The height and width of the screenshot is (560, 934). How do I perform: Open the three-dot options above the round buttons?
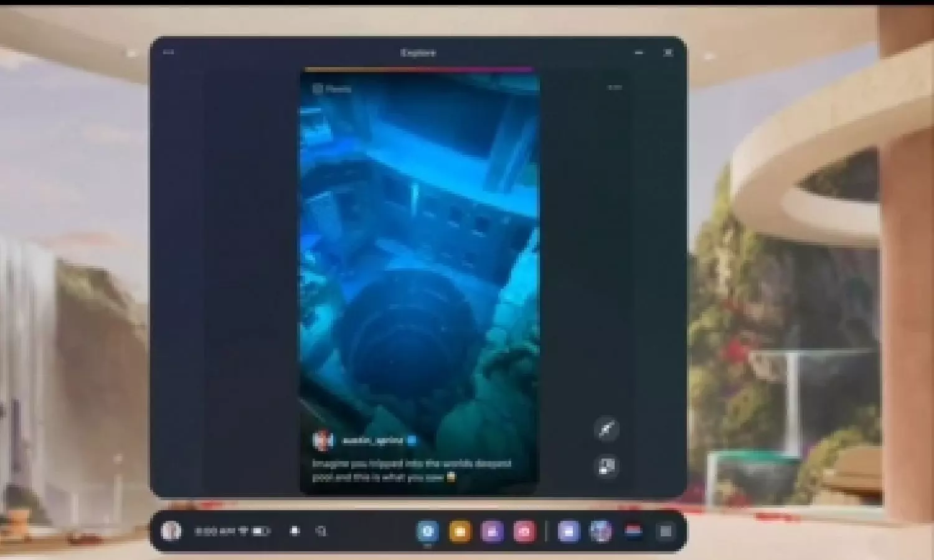point(615,88)
